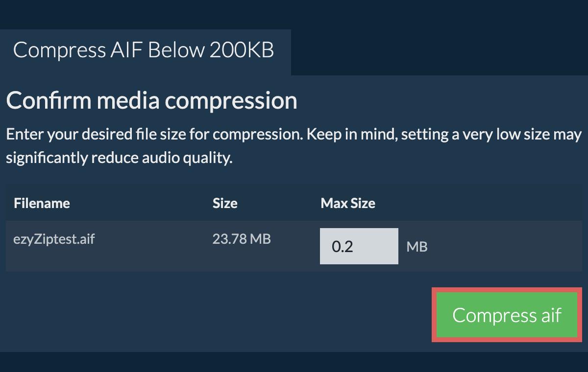Click '200KB' in the tab title
588x372 pixels.
click(242, 50)
